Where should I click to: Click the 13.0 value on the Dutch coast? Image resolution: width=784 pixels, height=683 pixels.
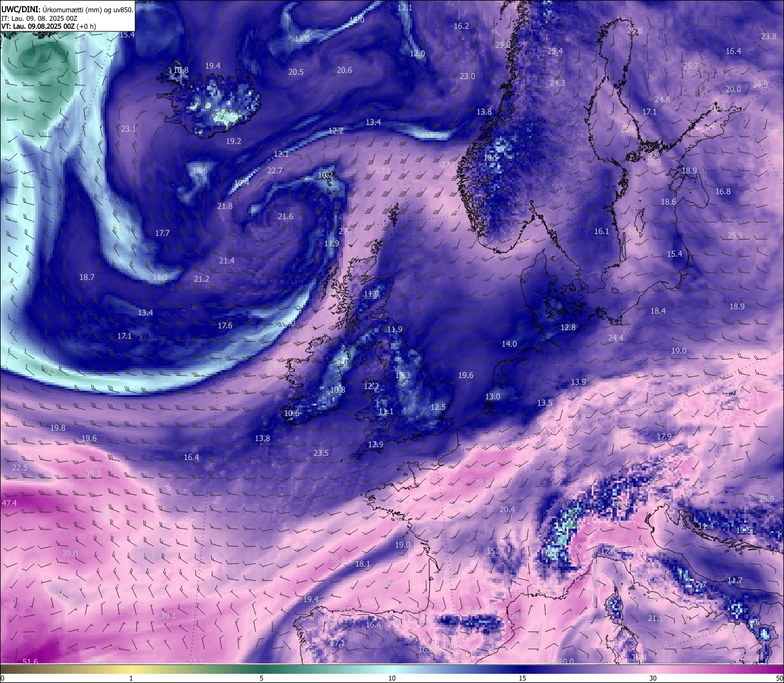click(492, 397)
